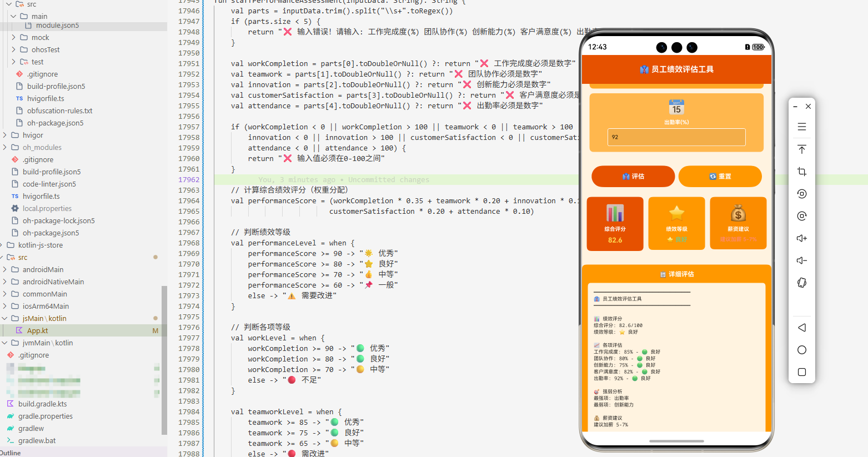Click the 'Uncommitted changes' blame annotation

(x=389, y=179)
